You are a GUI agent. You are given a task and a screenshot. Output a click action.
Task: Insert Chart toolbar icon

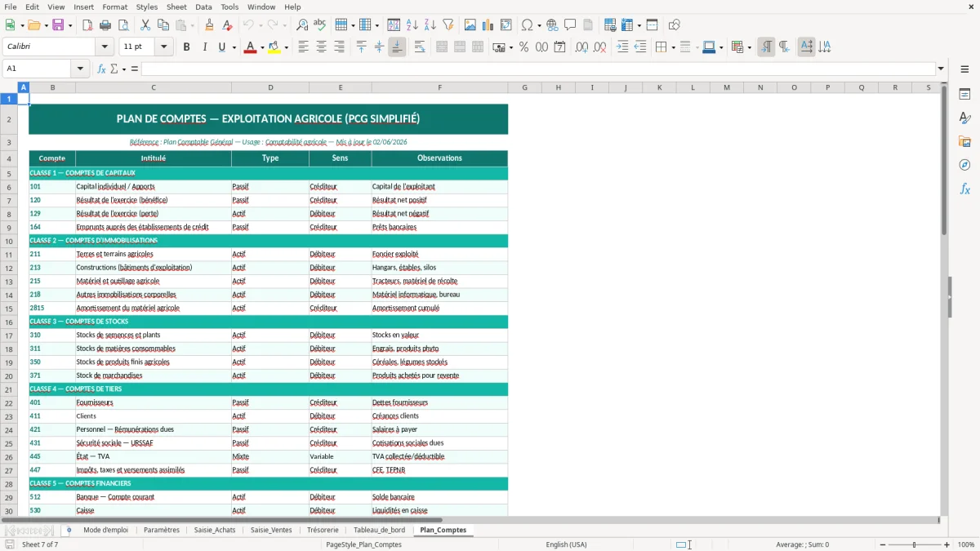coord(488,25)
